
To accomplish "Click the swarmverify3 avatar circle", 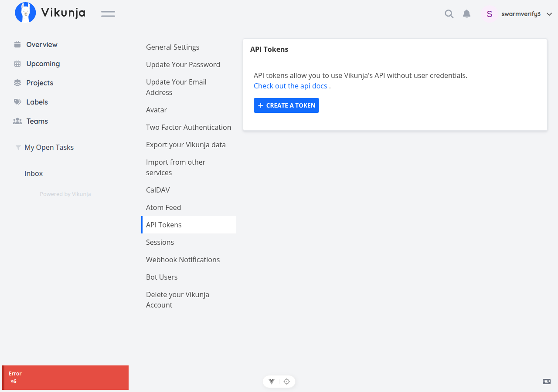I will point(490,14).
